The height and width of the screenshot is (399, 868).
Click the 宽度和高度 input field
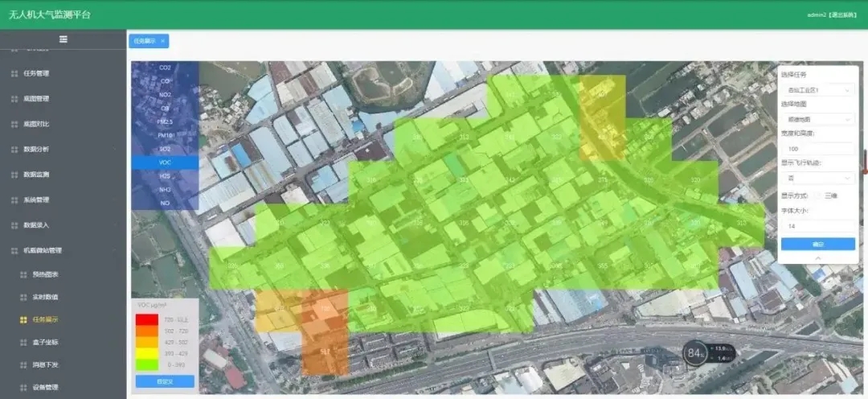[817, 149]
